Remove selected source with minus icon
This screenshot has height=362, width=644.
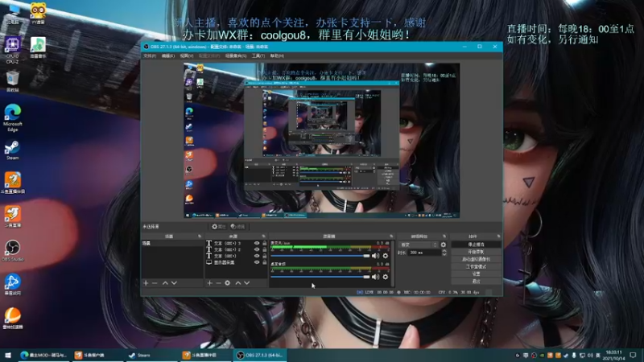(x=218, y=283)
